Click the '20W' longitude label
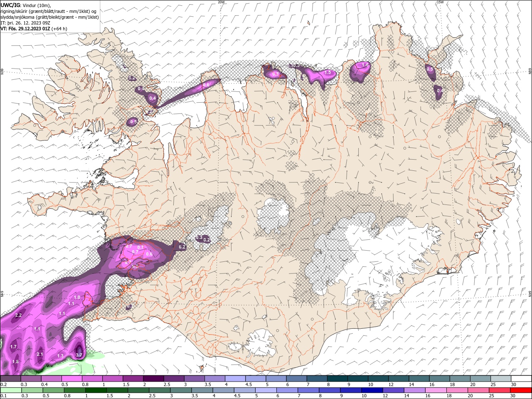Viewport: 532px width, 399px height. tap(221, 2)
